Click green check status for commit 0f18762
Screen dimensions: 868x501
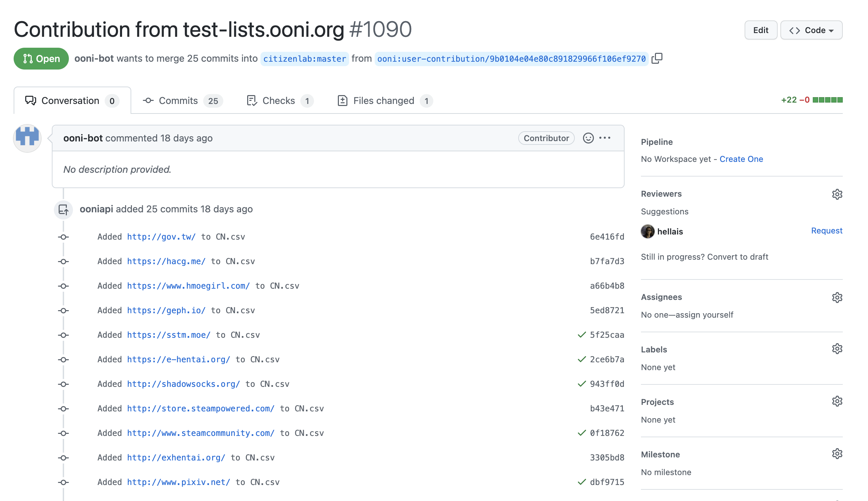tap(581, 433)
